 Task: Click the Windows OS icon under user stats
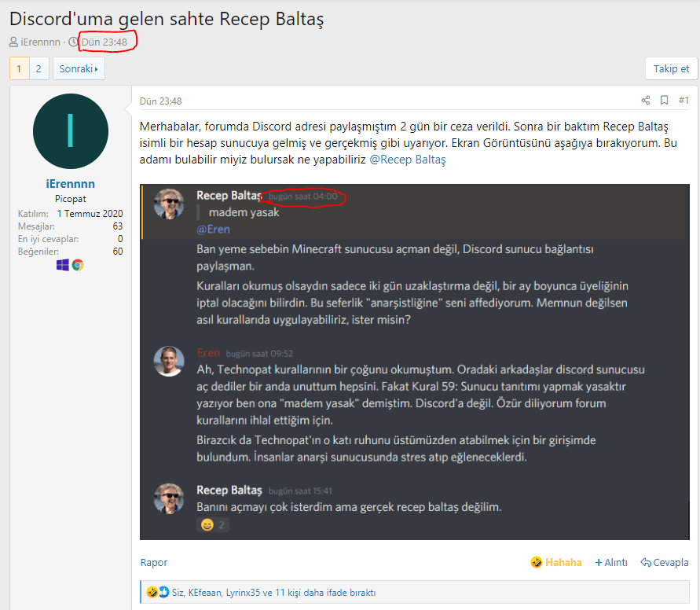click(x=63, y=265)
